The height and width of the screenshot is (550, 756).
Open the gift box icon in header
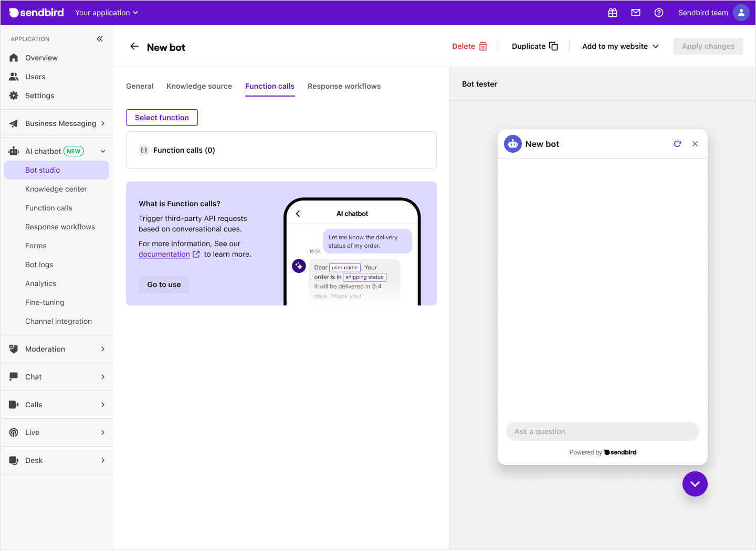[x=613, y=13]
